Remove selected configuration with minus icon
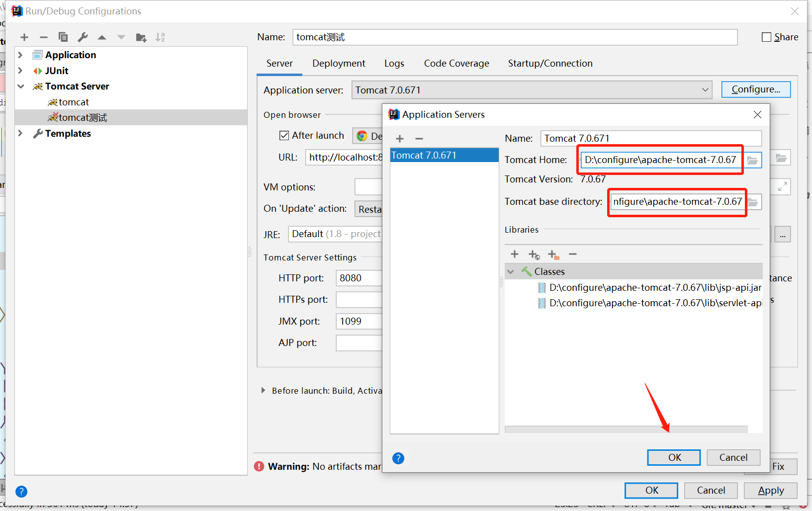The height and width of the screenshot is (511, 812). click(44, 37)
